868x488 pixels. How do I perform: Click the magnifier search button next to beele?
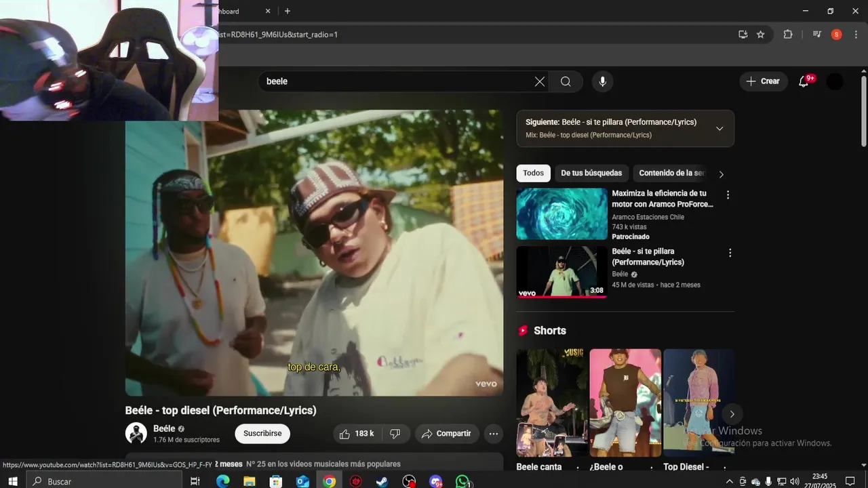pyautogui.click(x=566, y=81)
